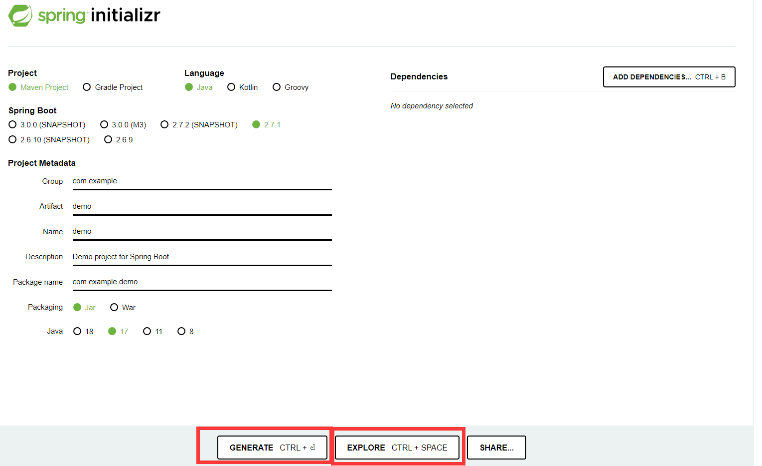Select Spring Boot 2.7.2 (SNAPSHOT)

(x=199, y=125)
